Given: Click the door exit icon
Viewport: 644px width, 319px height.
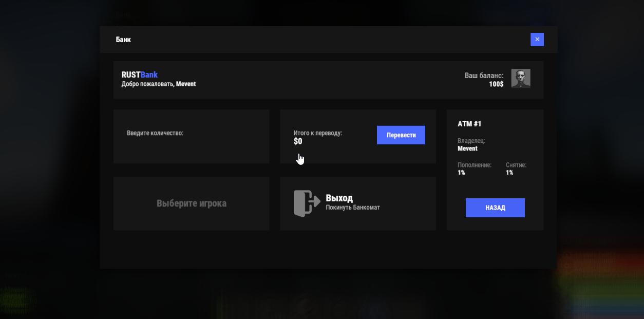Looking at the screenshot, I should (x=307, y=203).
